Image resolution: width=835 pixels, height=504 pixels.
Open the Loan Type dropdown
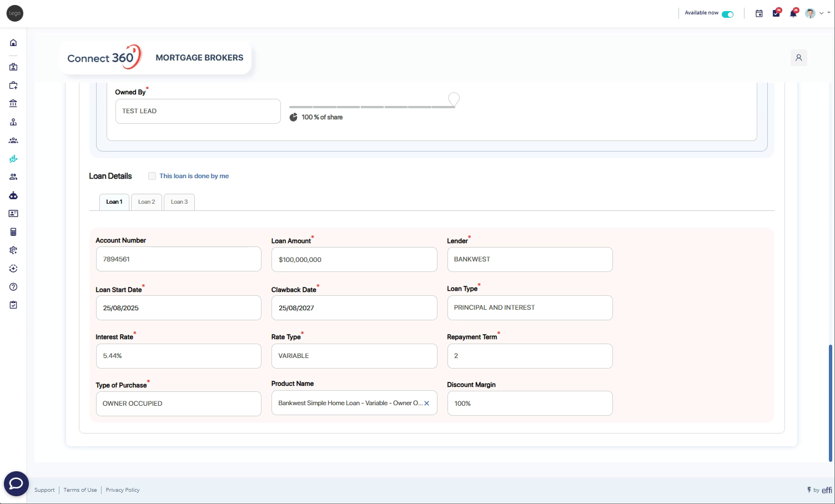[530, 308]
